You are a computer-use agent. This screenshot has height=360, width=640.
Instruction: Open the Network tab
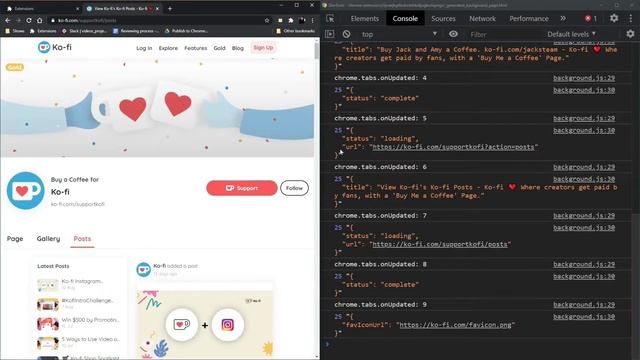point(482,18)
